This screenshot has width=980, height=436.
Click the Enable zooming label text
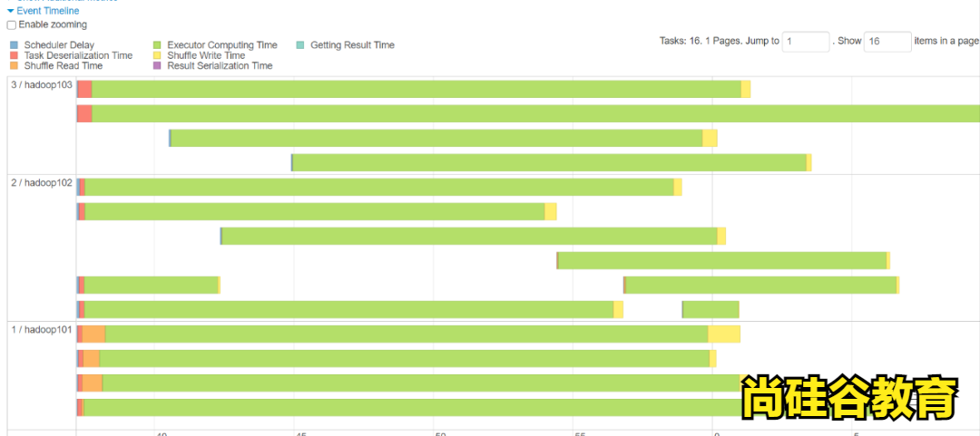[x=53, y=24]
